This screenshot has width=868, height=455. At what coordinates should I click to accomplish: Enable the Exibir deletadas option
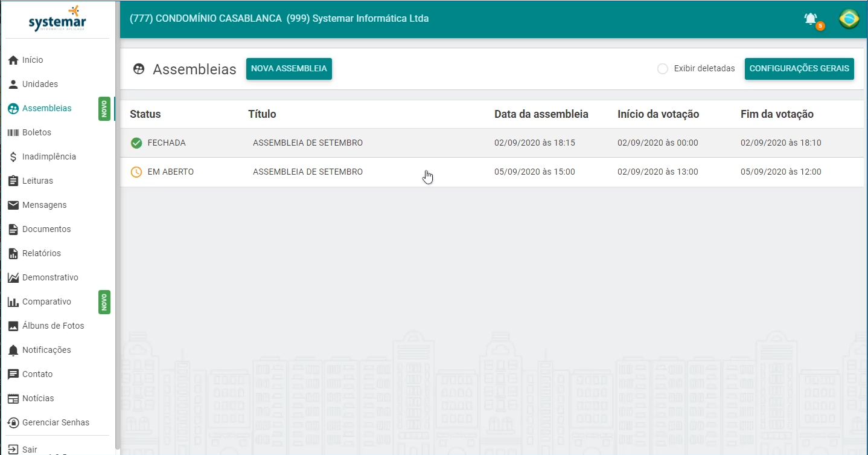[662, 69]
